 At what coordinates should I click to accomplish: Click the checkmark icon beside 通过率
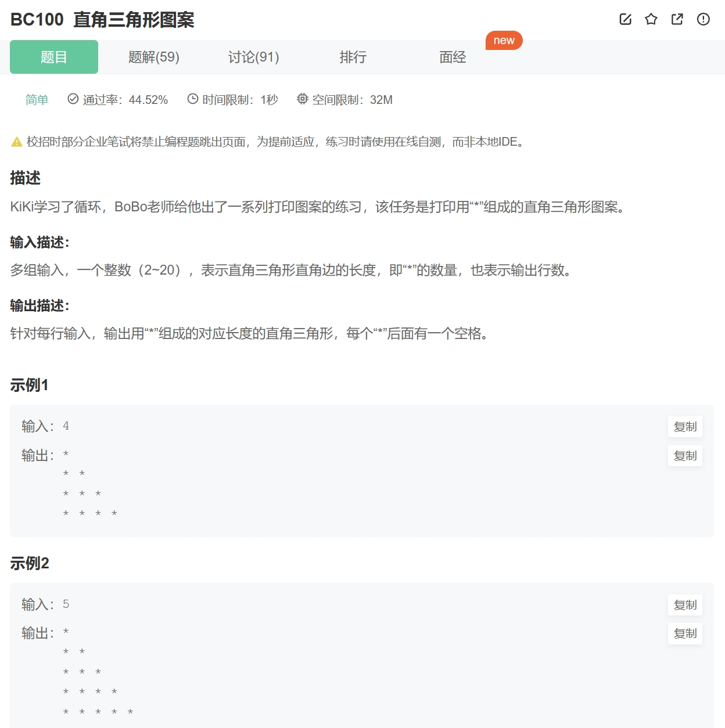72,99
